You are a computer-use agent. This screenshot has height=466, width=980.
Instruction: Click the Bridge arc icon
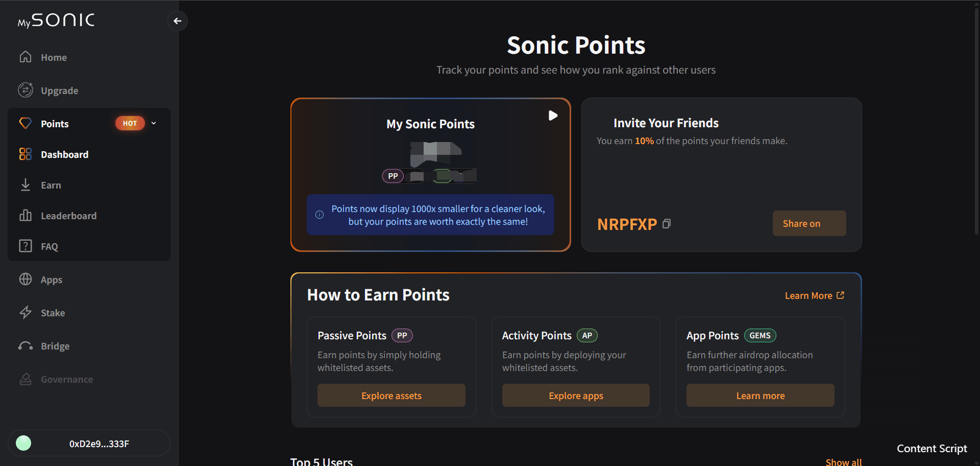click(x=26, y=346)
